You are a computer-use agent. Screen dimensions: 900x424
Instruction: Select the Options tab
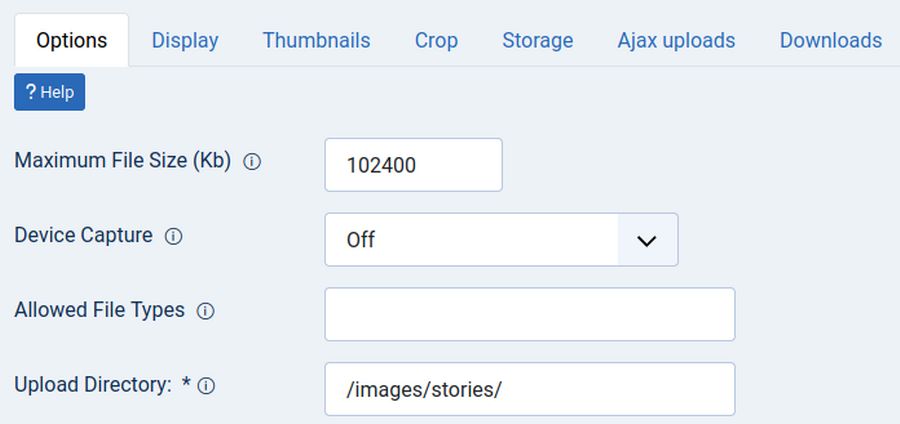click(71, 41)
